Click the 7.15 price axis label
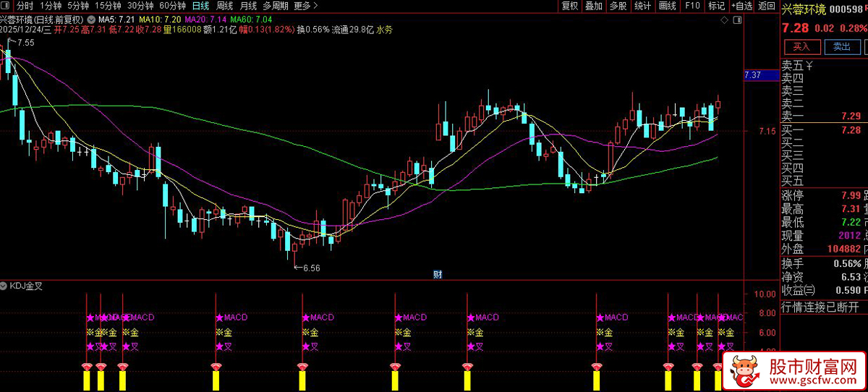 point(767,131)
